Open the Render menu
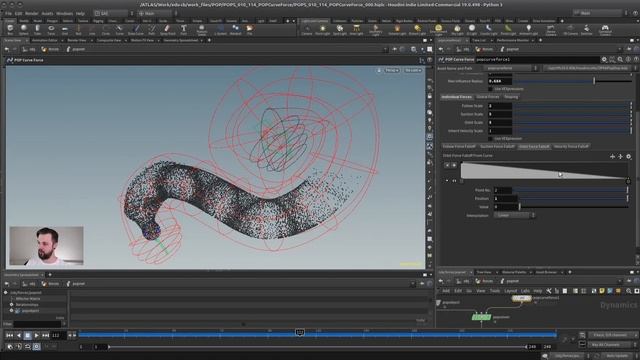Image resolution: width=640 pixels, height=360 pixels. click(32, 13)
